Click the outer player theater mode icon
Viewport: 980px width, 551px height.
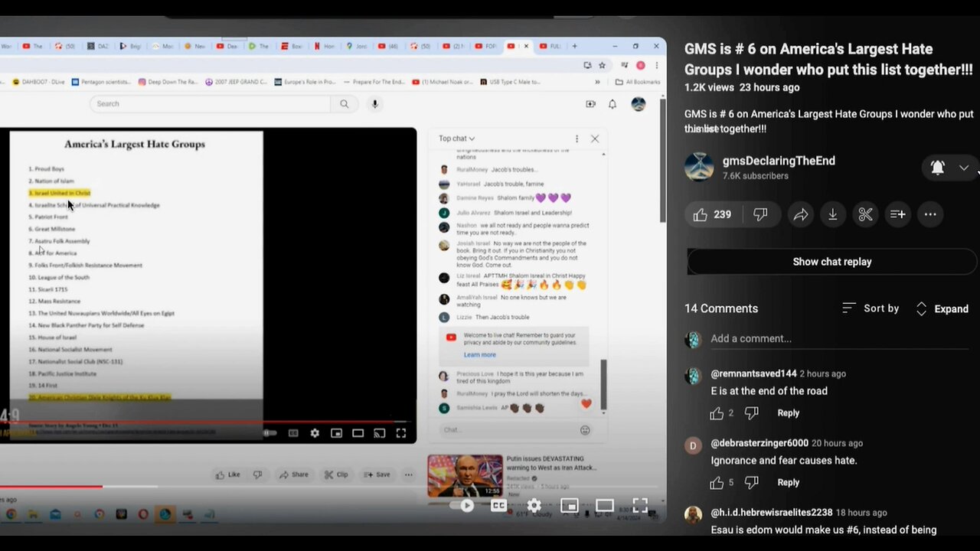[605, 505]
